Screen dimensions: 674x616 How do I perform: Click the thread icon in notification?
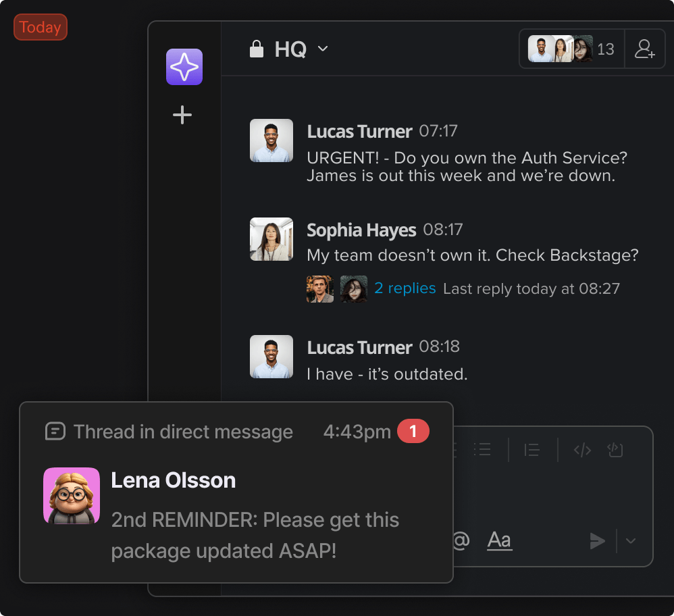[x=55, y=431]
